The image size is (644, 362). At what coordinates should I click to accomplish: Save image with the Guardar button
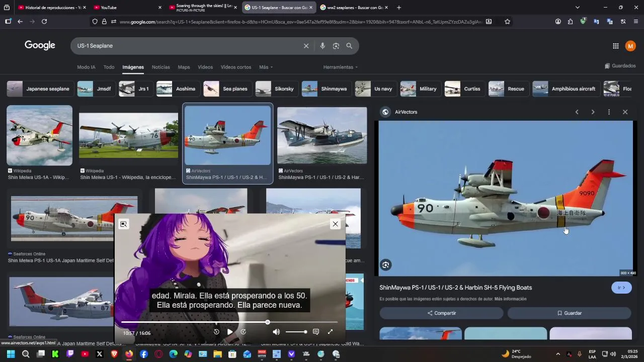[x=569, y=313]
